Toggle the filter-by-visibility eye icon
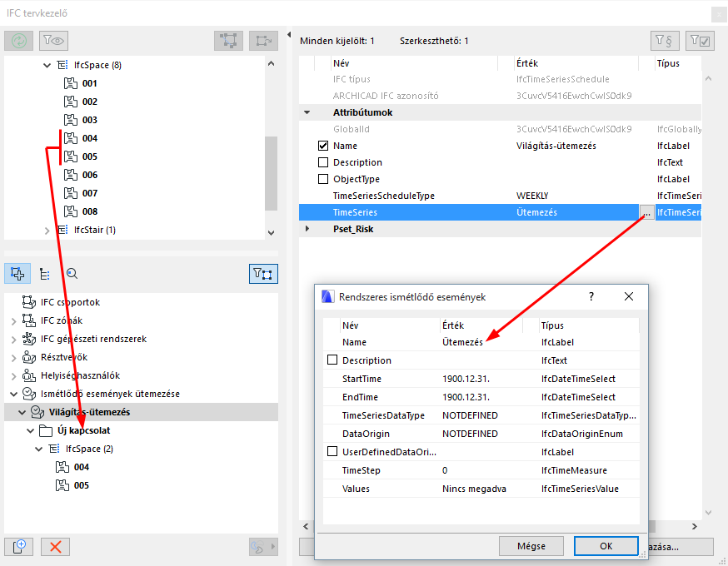 (x=54, y=41)
